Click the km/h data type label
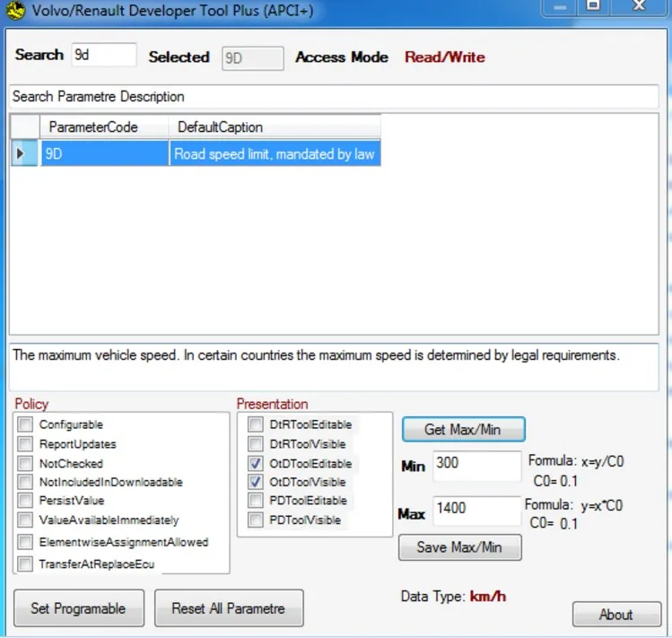Image resolution: width=672 pixels, height=638 pixels. click(488, 596)
